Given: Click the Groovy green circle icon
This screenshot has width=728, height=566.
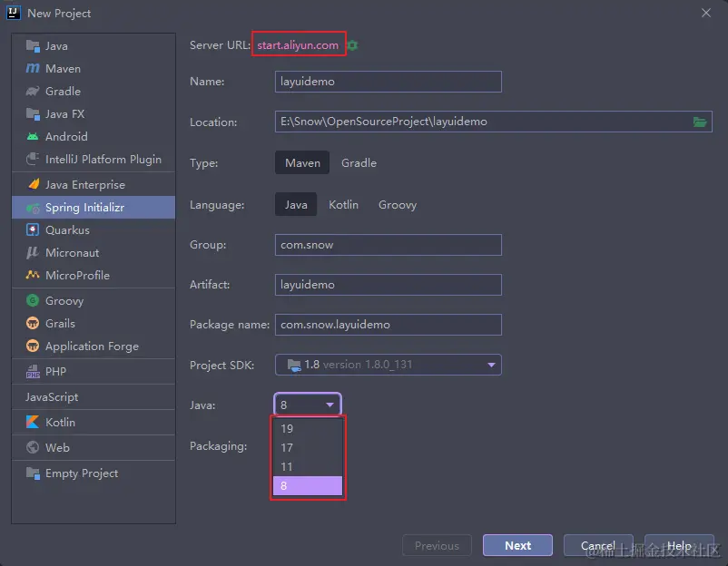Looking at the screenshot, I should [33, 300].
